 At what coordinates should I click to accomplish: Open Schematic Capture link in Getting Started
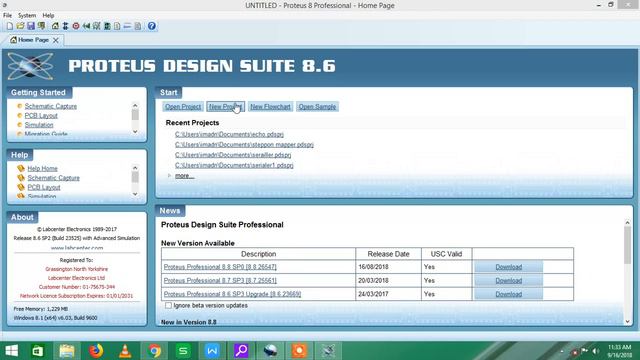click(51, 106)
